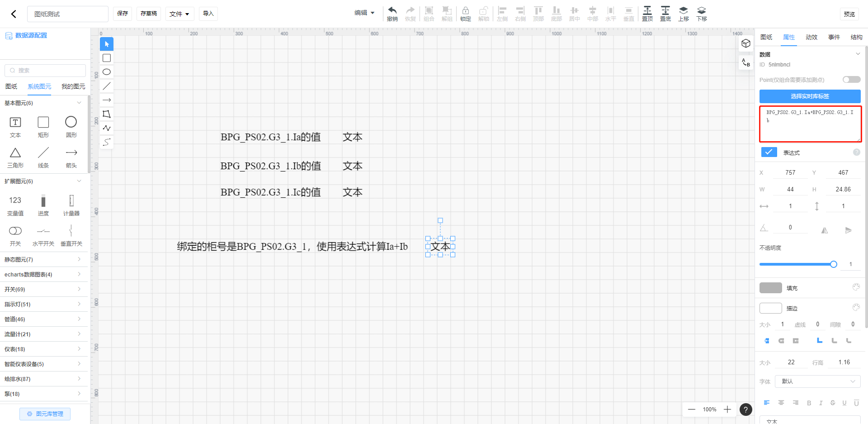Click the 上移 move-up layer icon

tap(684, 14)
